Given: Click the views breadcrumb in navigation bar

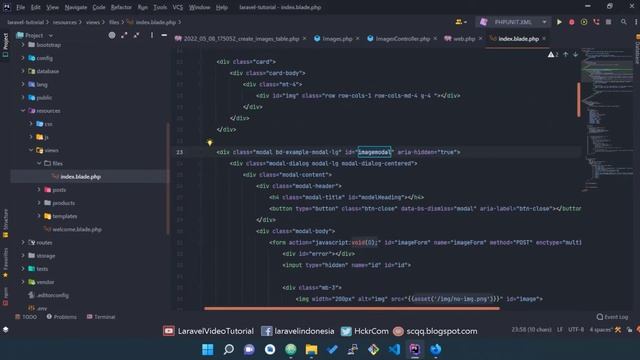Looking at the screenshot, I should (93, 22).
